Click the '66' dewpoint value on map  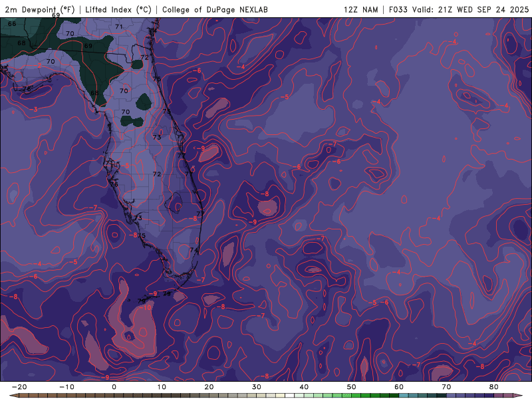(12, 24)
